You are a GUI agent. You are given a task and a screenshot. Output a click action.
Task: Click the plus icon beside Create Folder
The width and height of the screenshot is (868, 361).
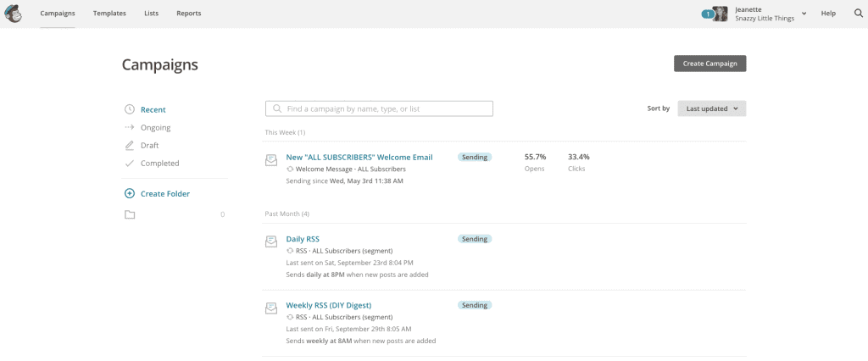coord(130,194)
